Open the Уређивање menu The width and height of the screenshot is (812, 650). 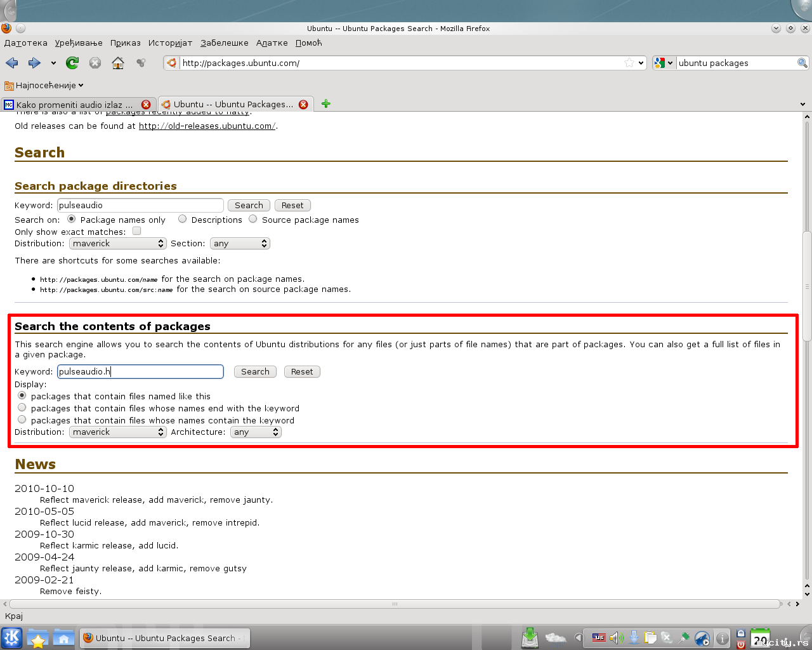point(79,43)
